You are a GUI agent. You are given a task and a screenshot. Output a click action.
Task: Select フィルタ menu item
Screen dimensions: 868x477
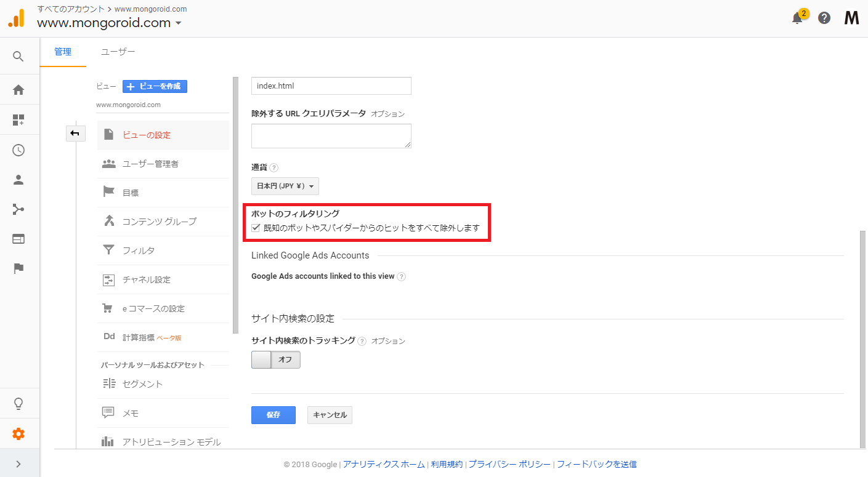[x=163, y=251]
